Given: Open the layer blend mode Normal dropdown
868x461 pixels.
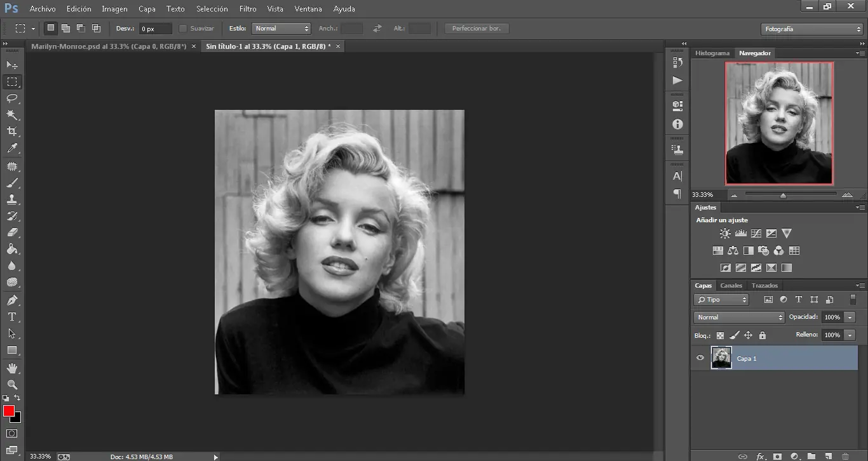Looking at the screenshot, I should [x=739, y=317].
